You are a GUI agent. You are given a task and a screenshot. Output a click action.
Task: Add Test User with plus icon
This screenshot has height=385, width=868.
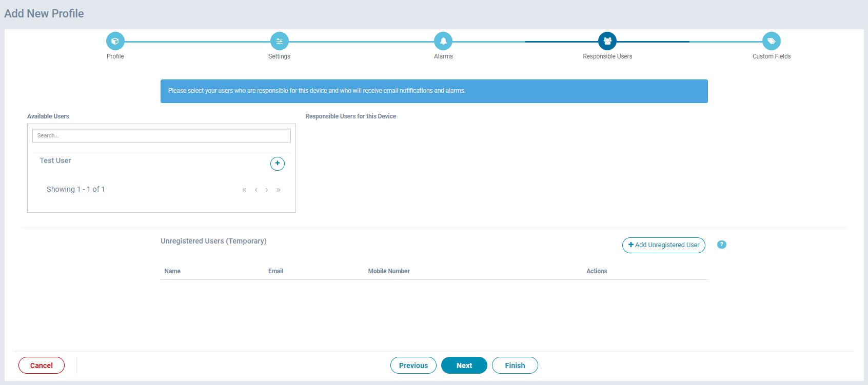click(278, 164)
